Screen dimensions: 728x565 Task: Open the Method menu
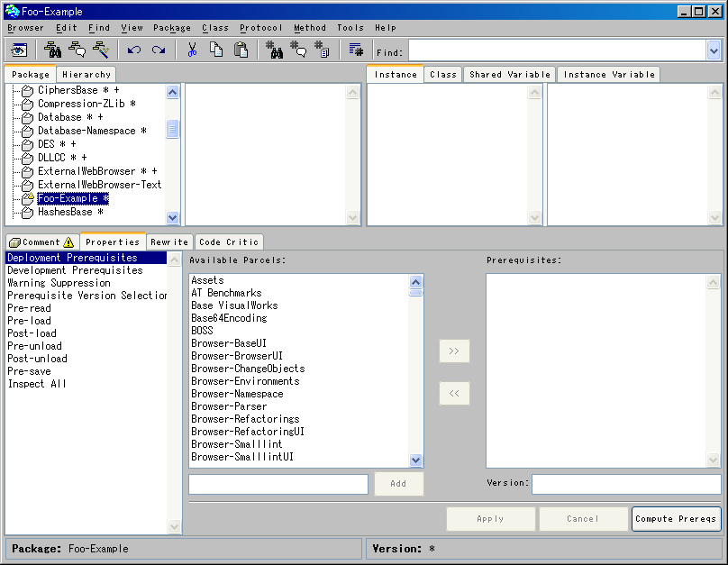tap(310, 28)
